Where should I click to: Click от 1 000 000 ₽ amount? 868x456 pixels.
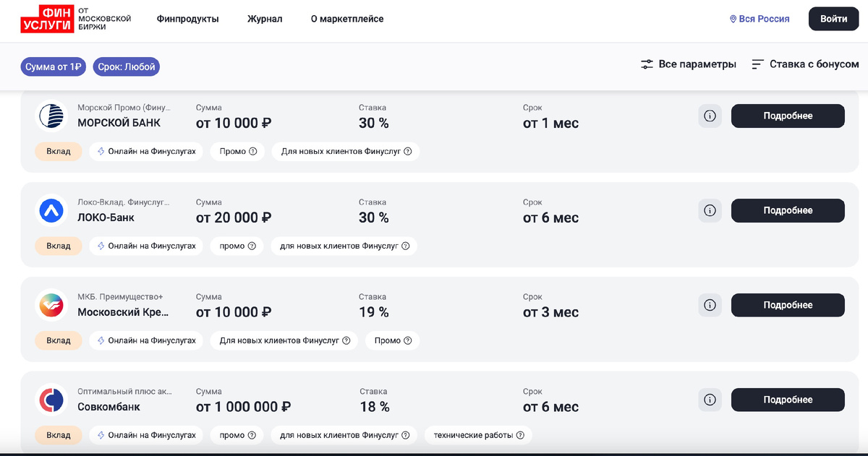click(244, 407)
